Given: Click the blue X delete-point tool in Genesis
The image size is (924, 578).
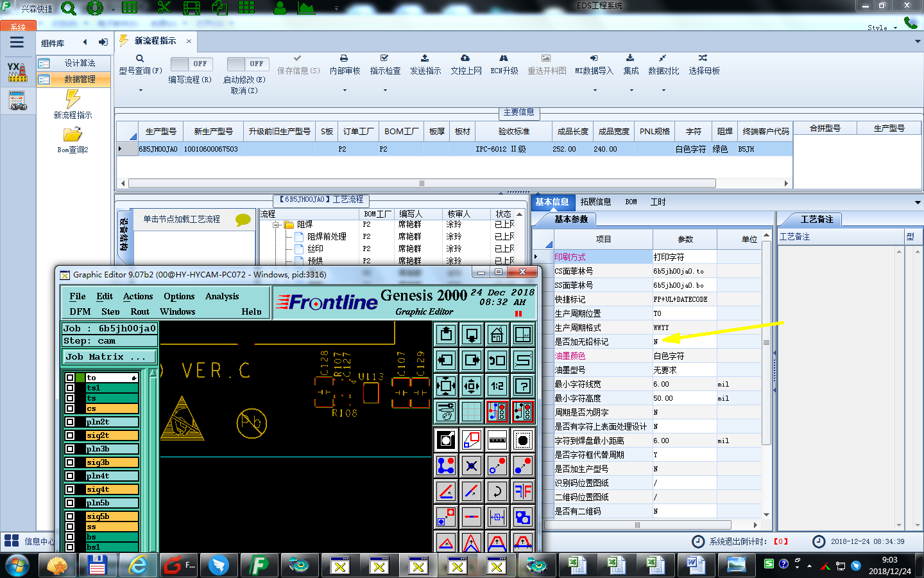Looking at the screenshot, I should pyautogui.click(x=472, y=466).
